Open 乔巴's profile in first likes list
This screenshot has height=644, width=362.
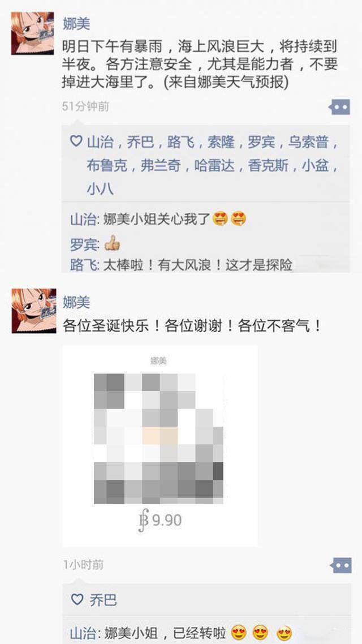click(140, 142)
